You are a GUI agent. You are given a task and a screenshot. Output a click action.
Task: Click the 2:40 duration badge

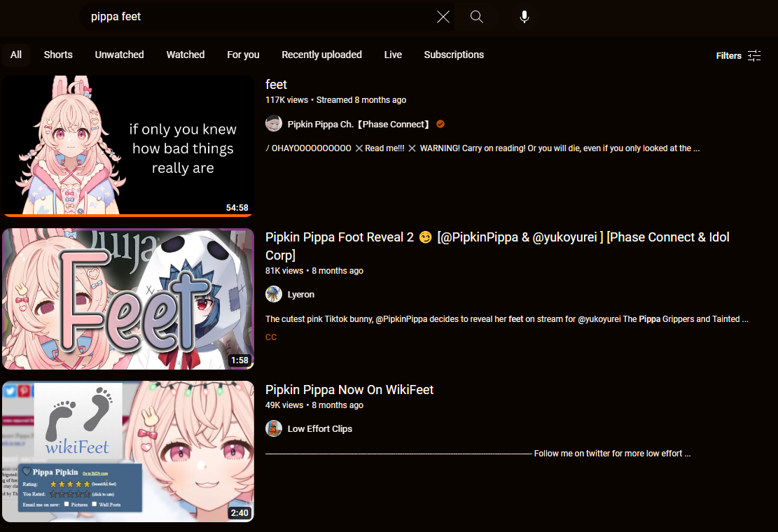pyautogui.click(x=239, y=513)
